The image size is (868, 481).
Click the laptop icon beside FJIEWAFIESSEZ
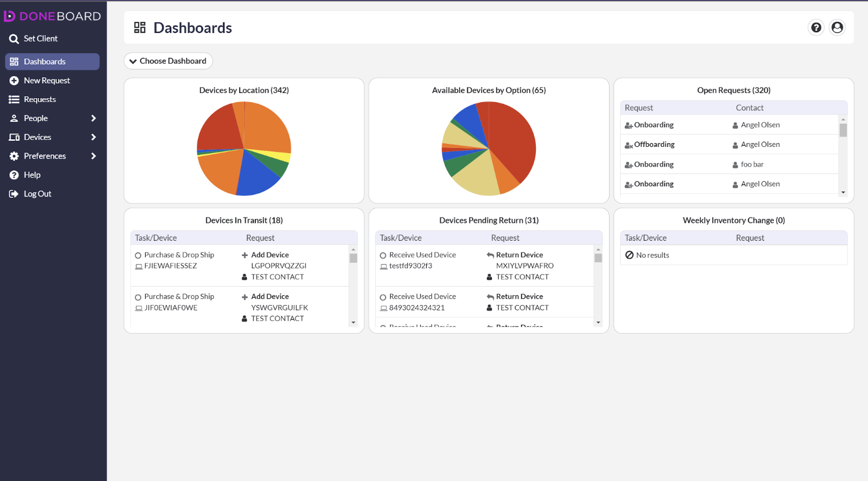click(139, 266)
